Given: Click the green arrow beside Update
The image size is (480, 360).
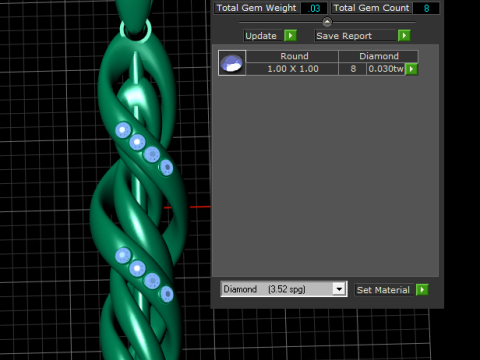Looking at the screenshot, I should point(290,35).
